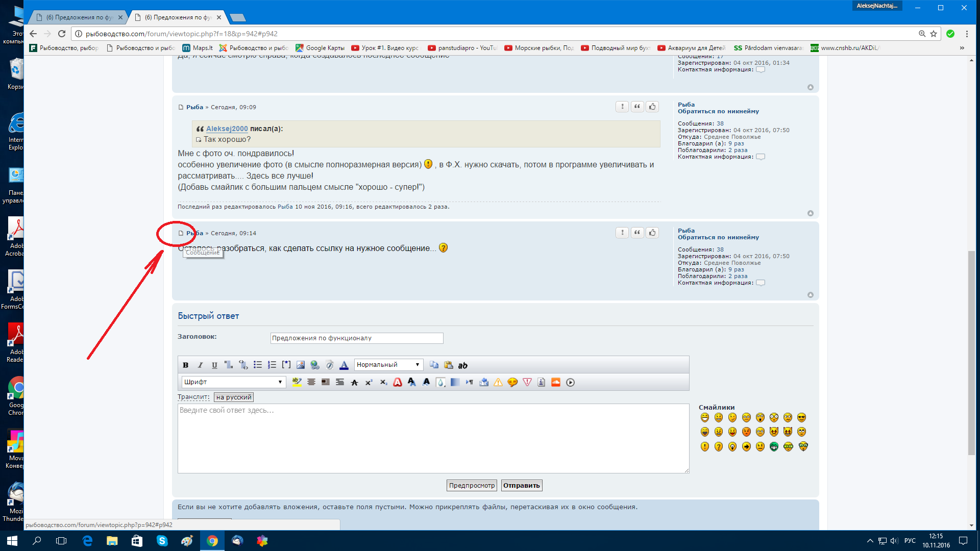Jump to top using the 09:14 post's up-arrow icon

(x=811, y=295)
